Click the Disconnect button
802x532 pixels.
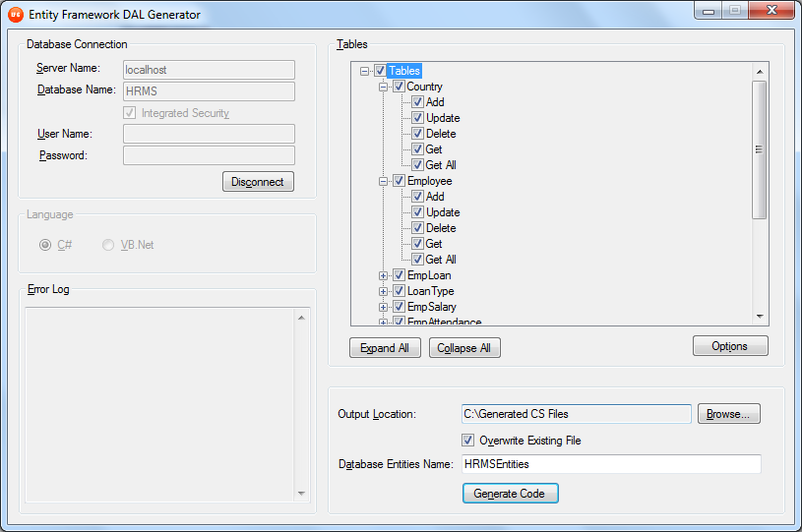pos(258,181)
